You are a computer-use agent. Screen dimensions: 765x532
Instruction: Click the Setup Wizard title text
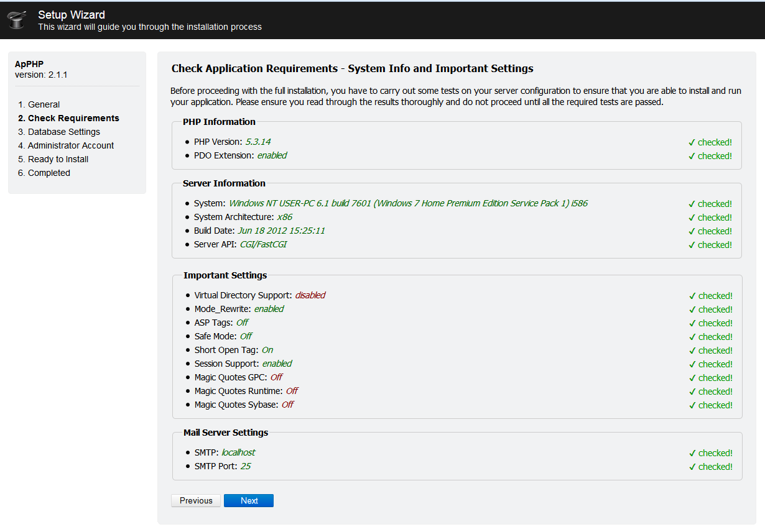tap(72, 15)
